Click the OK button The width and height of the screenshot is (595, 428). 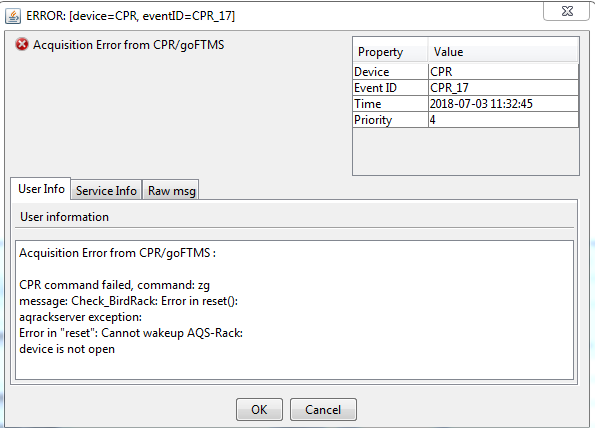point(259,410)
